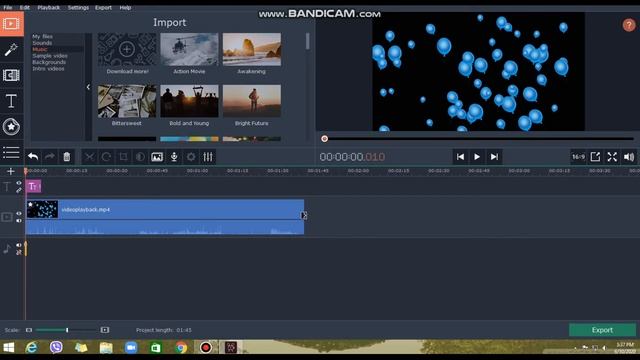Image resolution: width=640 pixels, height=360 pixels.
Task: Skip to next frame
Action: 494,157
